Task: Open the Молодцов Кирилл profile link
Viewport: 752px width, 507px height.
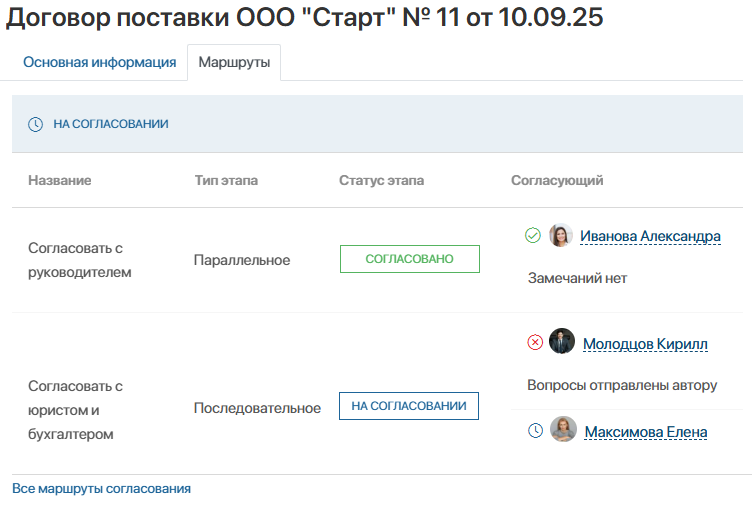Action: [x=645, y=344]
